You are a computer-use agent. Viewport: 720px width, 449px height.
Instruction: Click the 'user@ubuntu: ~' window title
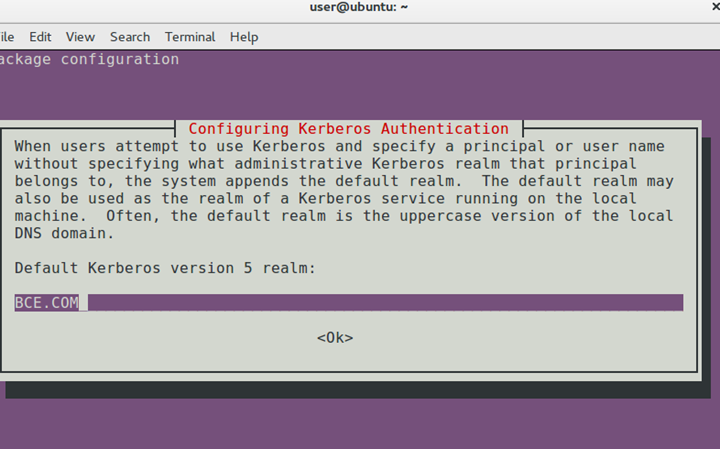(x=359, y=7)
